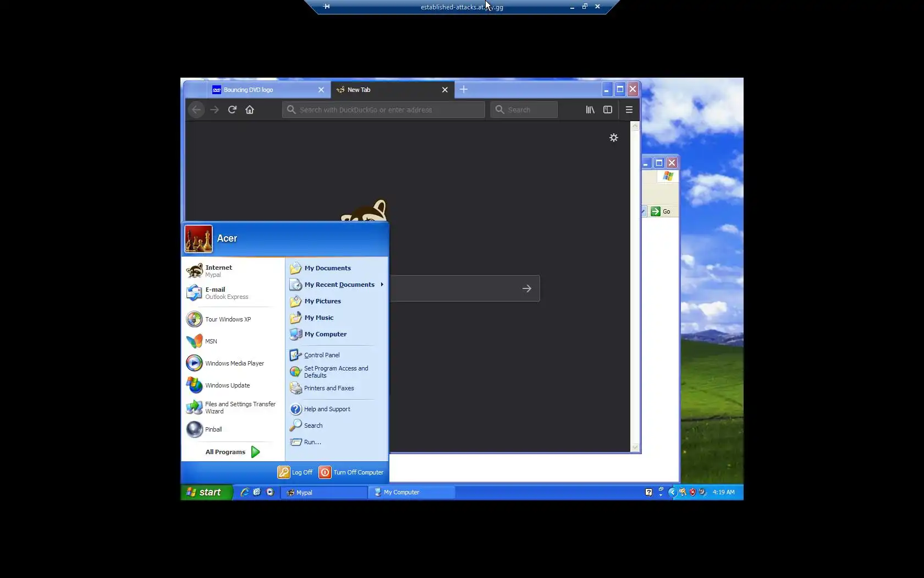The height and width of the screenshot is (578, 924).
Task: Open My Pictures folder
Action: [337, 301]
